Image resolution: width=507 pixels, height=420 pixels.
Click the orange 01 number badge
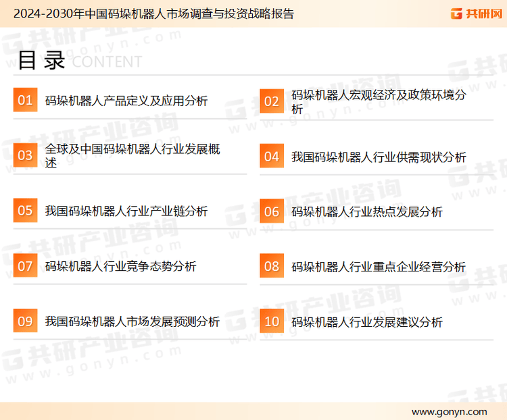[25, 101]
